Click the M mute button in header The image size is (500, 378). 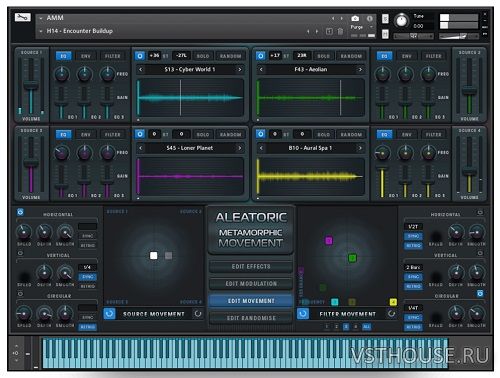pyautogui.click(x=385, y=34)
